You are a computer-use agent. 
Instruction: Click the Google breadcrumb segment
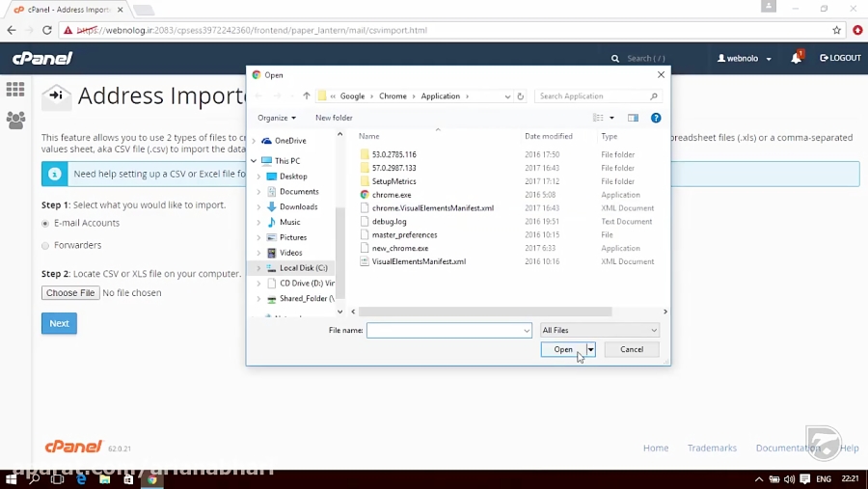tap(352, 95)
